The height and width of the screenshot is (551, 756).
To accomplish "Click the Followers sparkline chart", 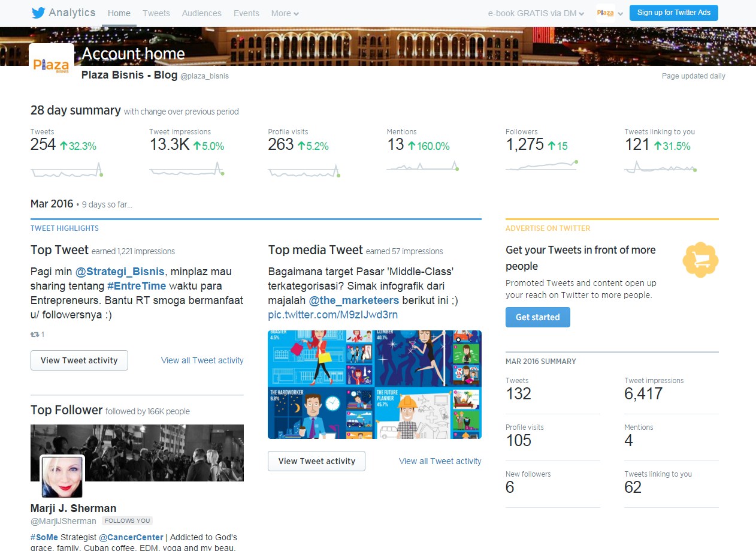I will [542, 165].
